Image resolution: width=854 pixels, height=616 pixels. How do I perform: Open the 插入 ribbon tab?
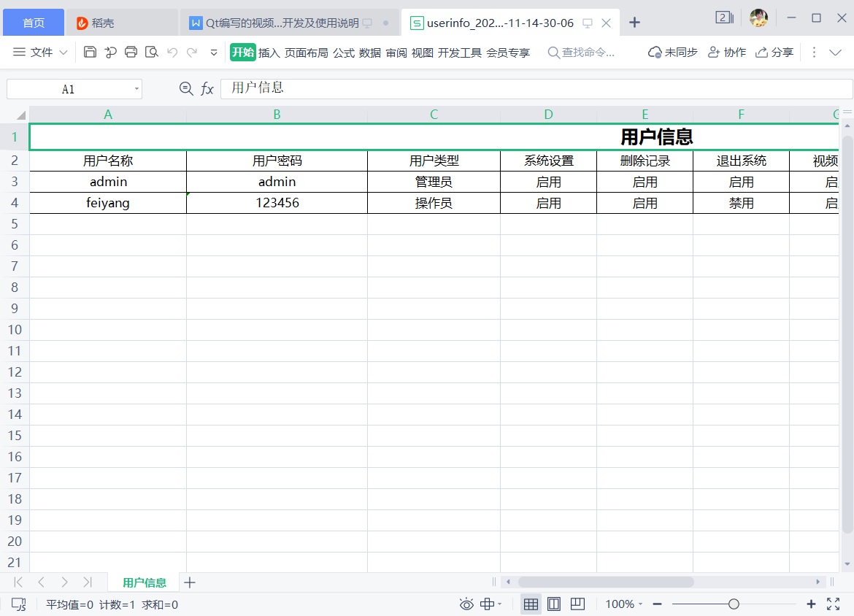point(269,53)
